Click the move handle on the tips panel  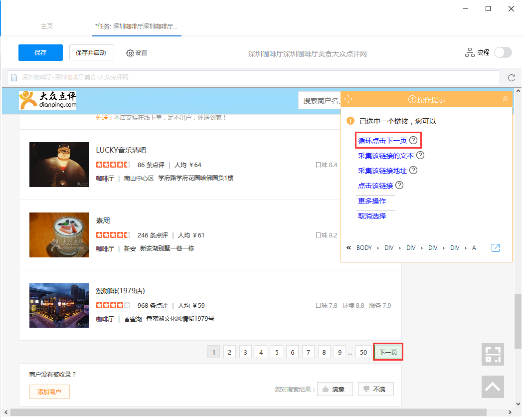[x=348, y=99]
